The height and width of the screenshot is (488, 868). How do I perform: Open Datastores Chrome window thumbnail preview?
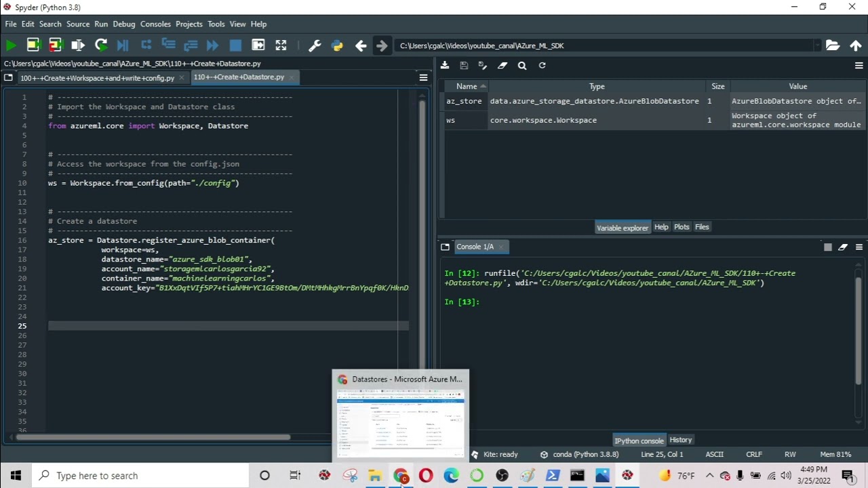400,415
